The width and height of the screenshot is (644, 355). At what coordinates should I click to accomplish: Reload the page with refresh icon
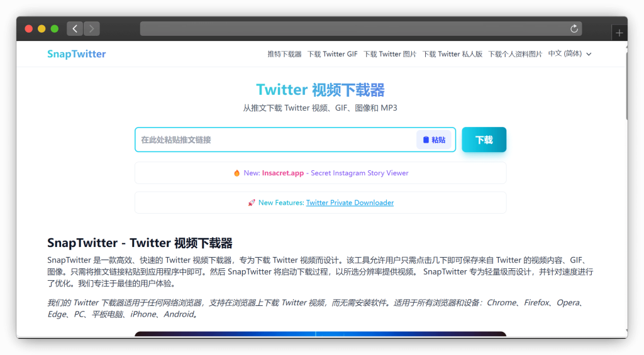(574, 28)
